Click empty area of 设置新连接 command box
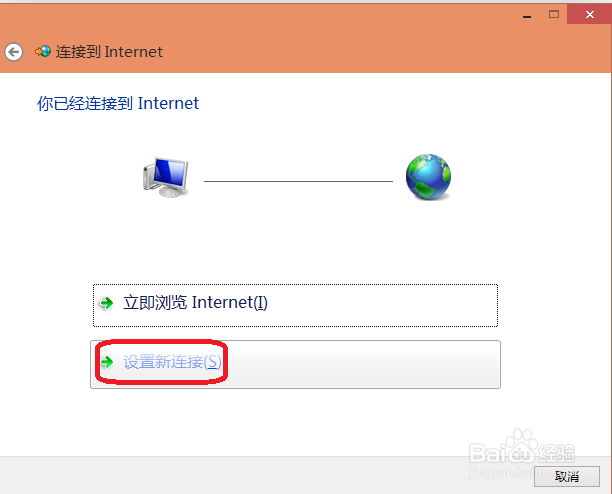This screenshot has width=612, height=494. pyautogui.click(x=363, y=364)
